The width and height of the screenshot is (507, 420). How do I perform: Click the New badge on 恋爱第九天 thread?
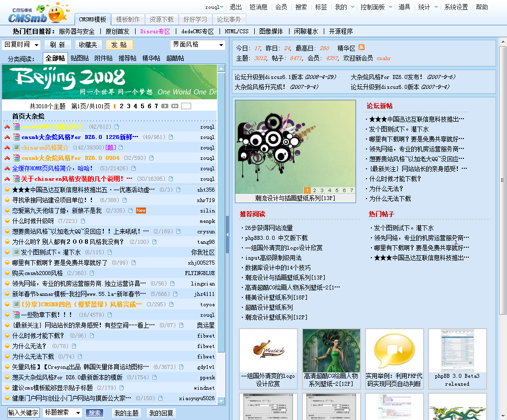(141, 210)
